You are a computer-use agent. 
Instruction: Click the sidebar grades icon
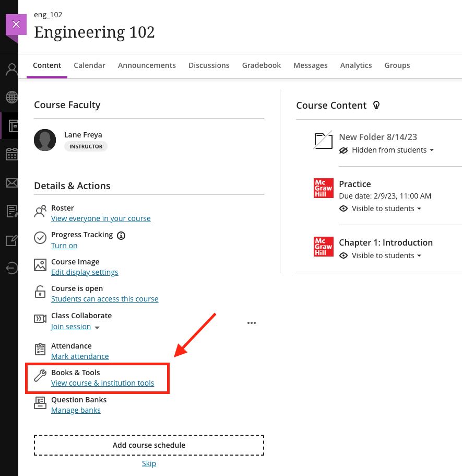click(11, 211)
